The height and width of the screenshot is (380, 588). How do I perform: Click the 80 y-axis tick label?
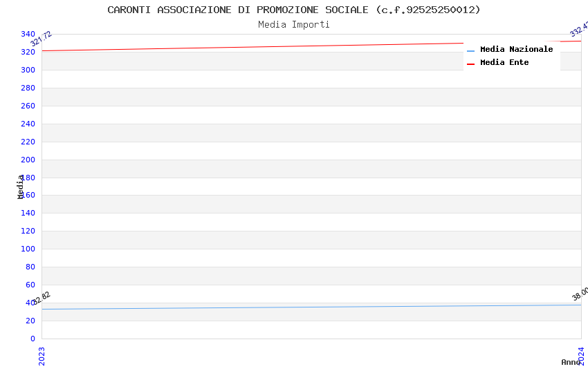point(30,267)
